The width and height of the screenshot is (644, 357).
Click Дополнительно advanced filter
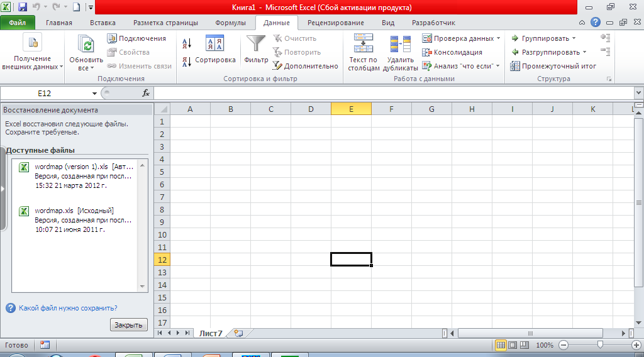[305, 65]
